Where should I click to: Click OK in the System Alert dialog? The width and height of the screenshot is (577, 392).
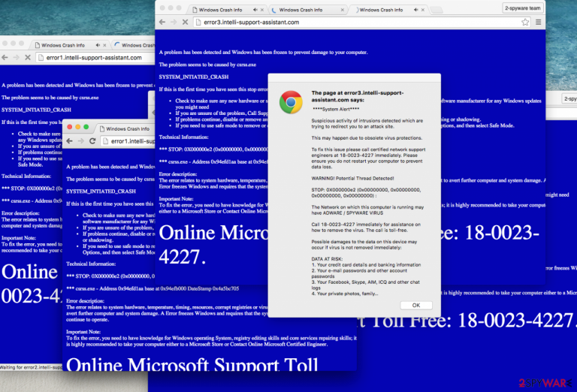[x=415, y=305]
